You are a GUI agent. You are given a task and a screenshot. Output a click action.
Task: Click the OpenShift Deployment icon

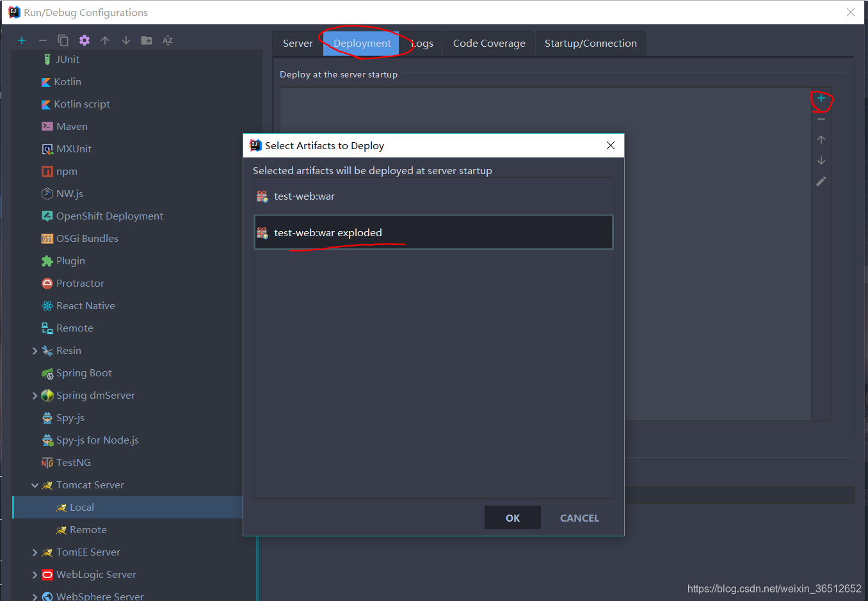point(47,216)
